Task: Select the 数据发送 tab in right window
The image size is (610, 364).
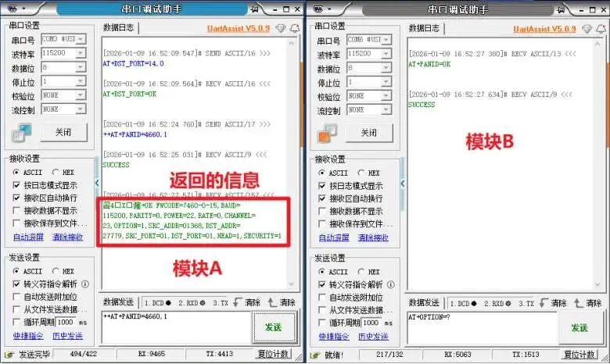Action: (x=424, y=302)
